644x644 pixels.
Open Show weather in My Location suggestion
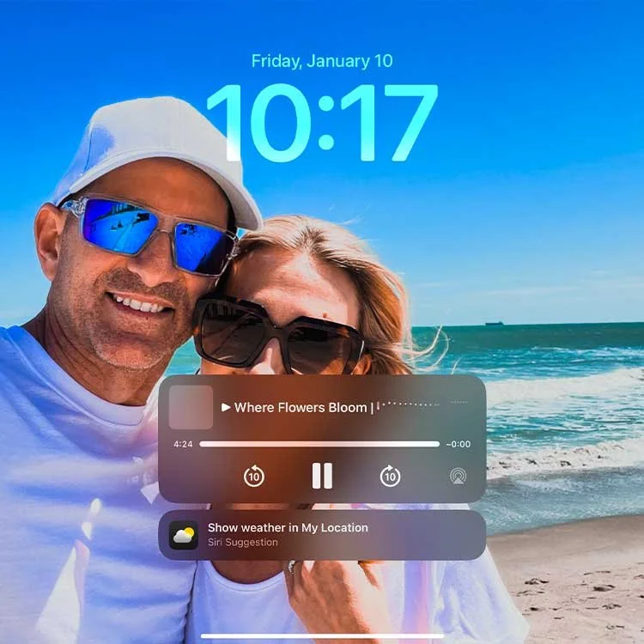point(322,535)
